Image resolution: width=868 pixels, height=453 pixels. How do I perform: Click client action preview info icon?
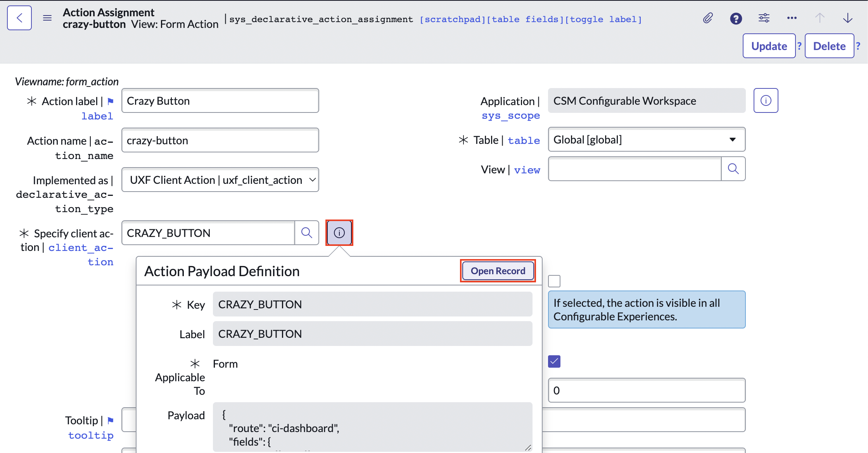click(x=339, y=233)
